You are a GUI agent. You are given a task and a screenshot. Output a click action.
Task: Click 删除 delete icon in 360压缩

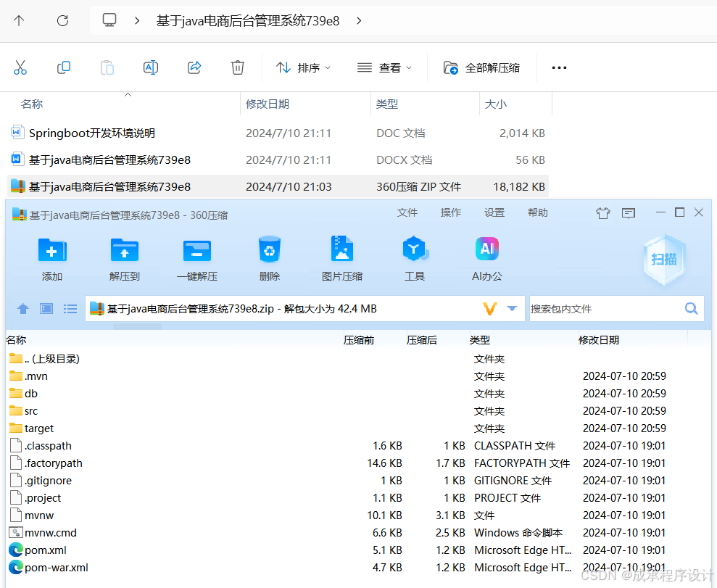pos(270,259)
